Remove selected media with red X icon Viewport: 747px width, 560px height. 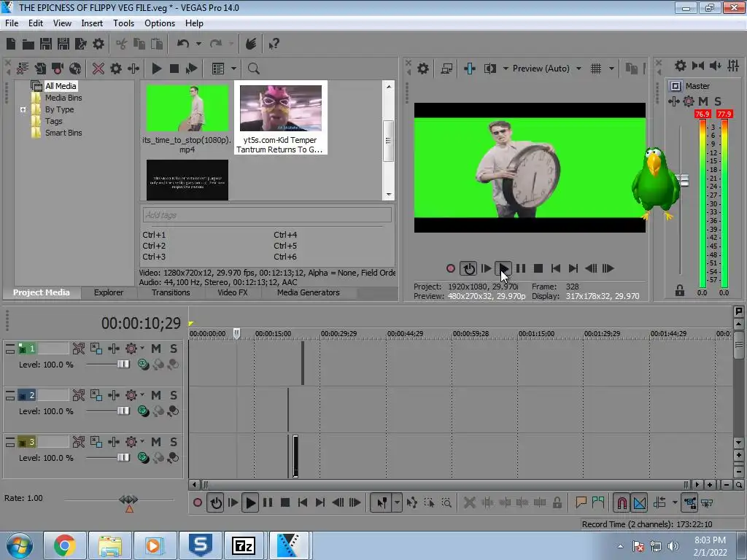click(98, 69)
